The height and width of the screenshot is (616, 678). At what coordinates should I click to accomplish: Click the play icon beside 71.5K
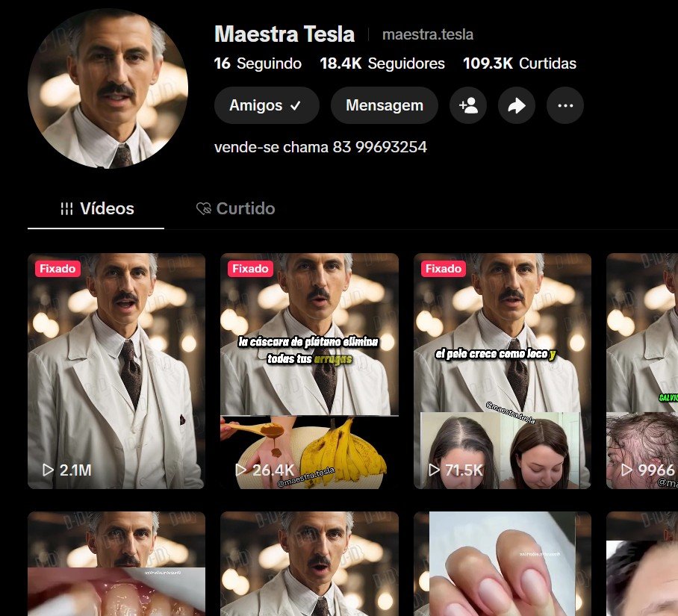point(434,470)
